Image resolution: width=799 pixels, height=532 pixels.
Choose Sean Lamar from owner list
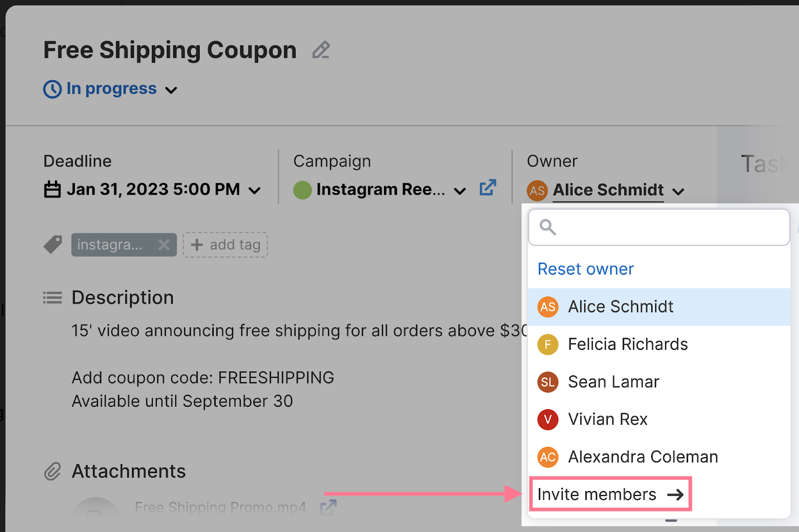(x=613, y=382)
